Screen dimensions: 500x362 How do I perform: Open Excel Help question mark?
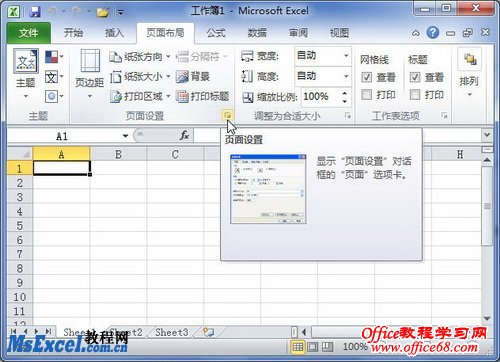point(433,33)
